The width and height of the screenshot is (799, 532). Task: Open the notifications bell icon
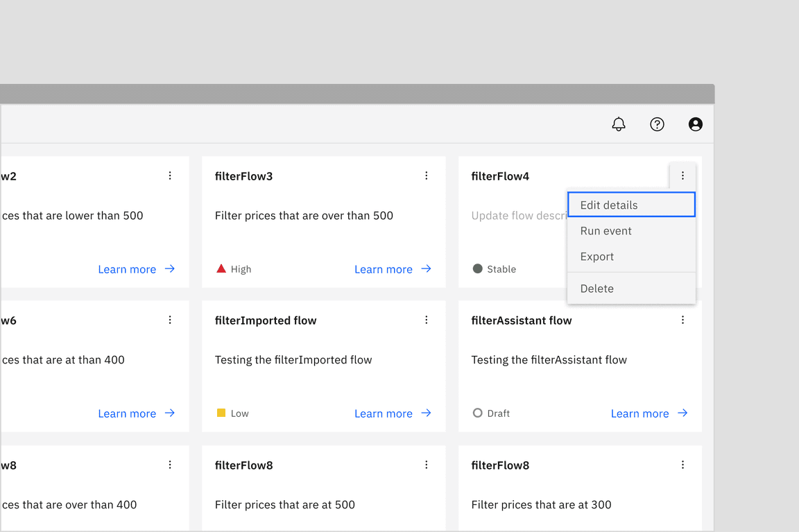click(619, 124)
